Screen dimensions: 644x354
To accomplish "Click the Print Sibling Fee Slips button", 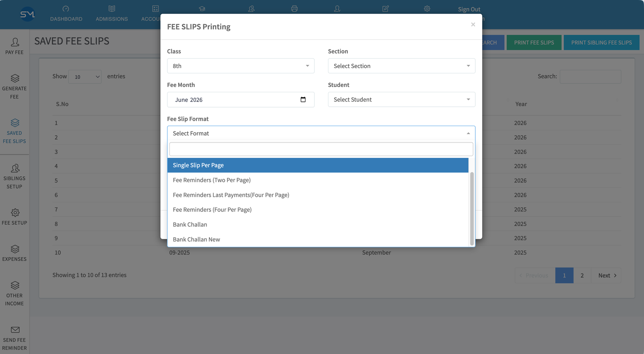I will pyautogui.click(x=601, y=43).
